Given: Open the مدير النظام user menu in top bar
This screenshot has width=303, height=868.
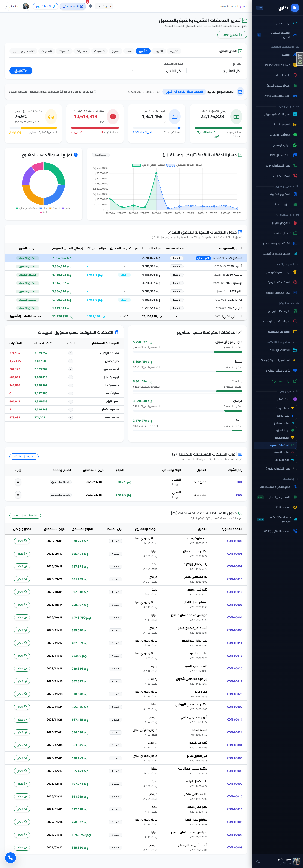Looking at the screenshot, I should pos(18,6).
